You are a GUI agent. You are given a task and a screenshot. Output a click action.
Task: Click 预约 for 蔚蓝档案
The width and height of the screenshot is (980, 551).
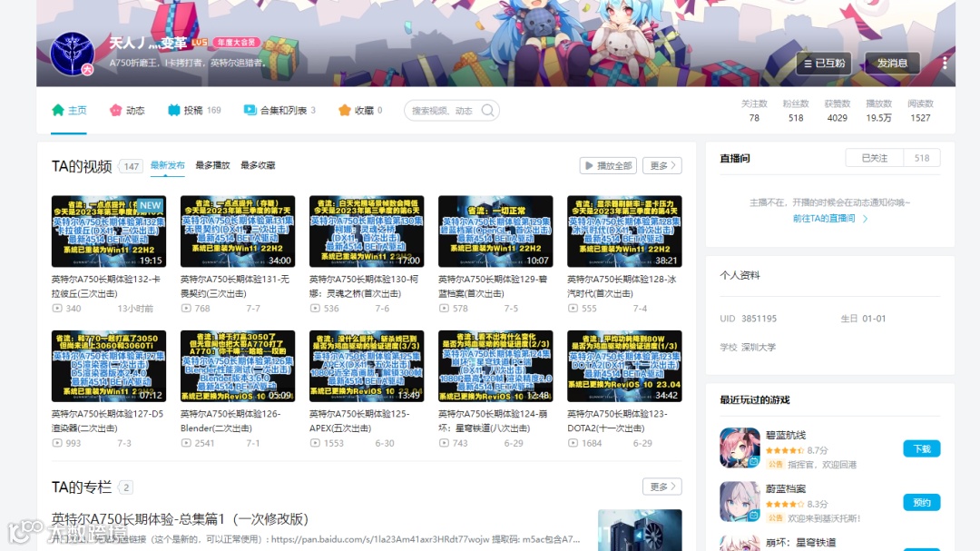[922, 502]
